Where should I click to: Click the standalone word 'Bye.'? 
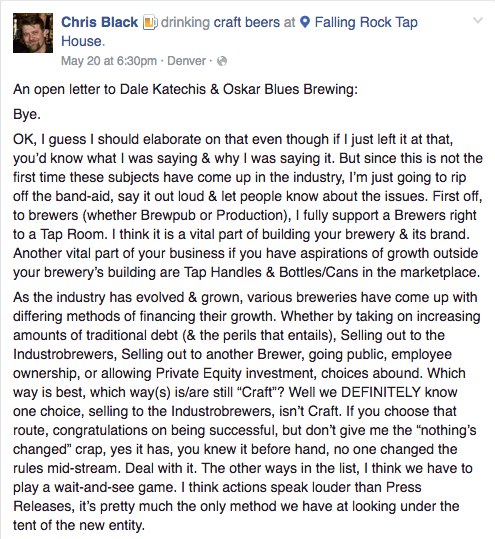tap(27, 114)
